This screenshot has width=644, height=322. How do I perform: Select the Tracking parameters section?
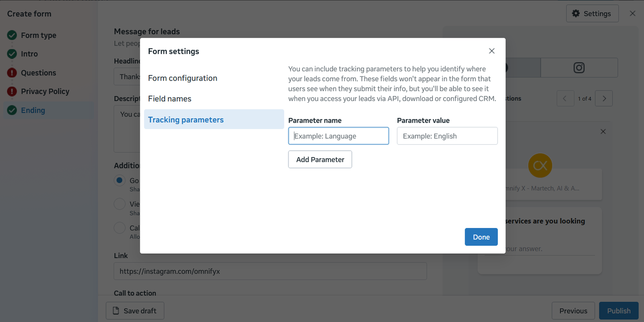click(x=186, y=120)
